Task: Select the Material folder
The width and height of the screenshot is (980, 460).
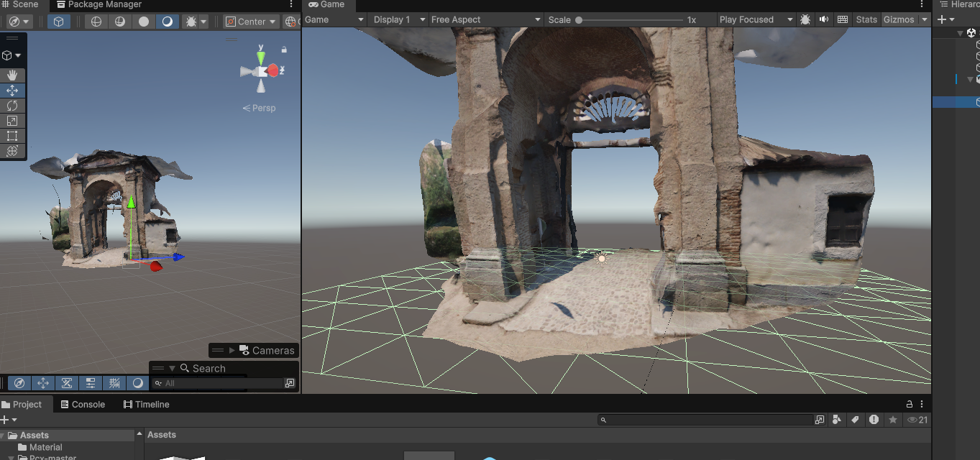Action: (x=46, y=447)
